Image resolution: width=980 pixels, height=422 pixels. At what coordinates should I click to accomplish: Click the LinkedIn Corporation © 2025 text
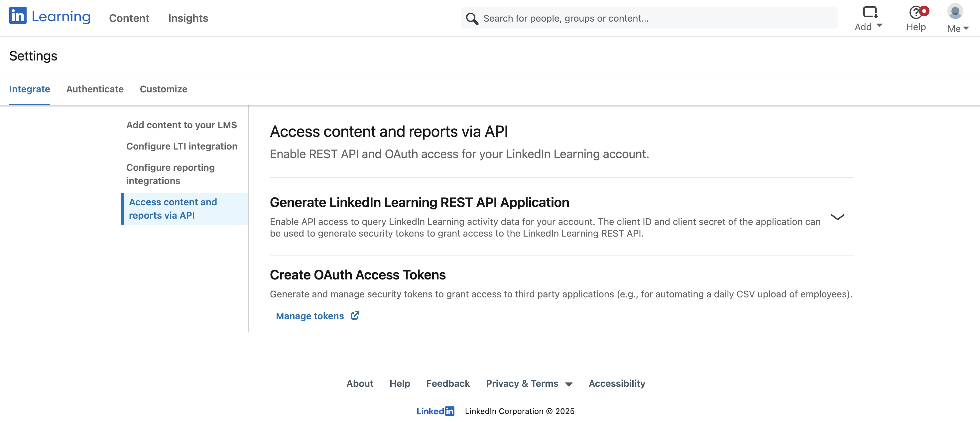point(520,411)
